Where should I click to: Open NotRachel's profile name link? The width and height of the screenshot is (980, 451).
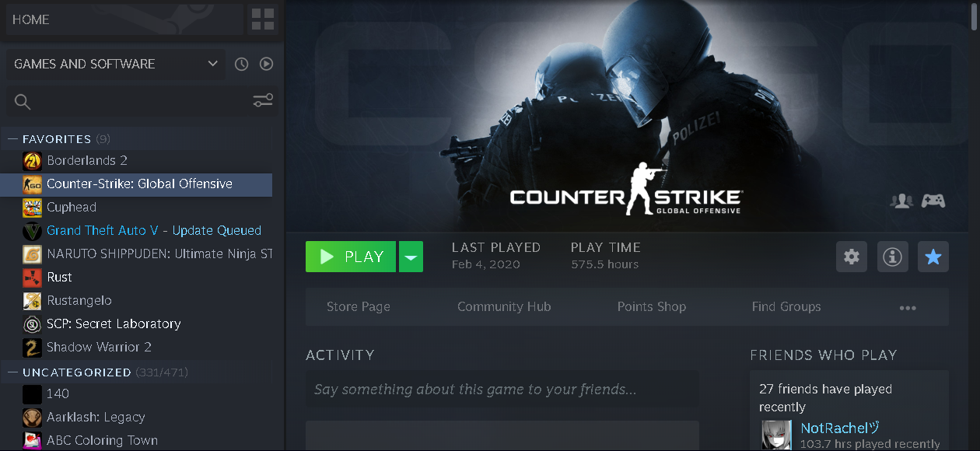(x=840, y=428)
